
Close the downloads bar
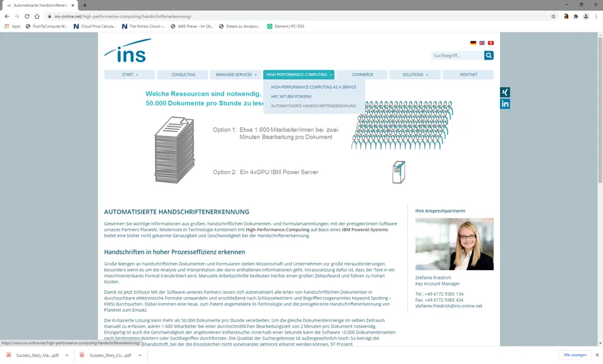tap(597, 355)
